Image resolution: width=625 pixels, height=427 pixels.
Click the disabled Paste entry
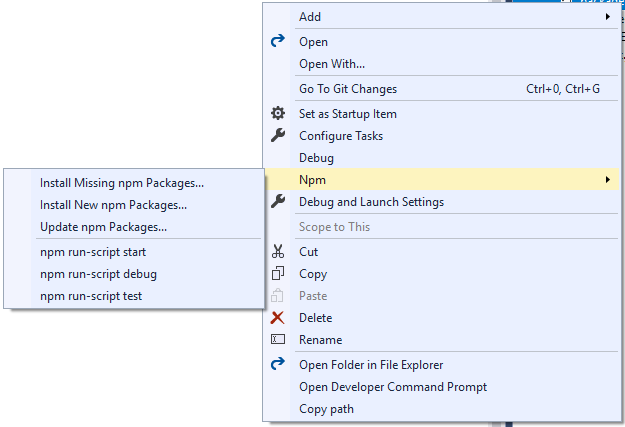tap(441, 296)
